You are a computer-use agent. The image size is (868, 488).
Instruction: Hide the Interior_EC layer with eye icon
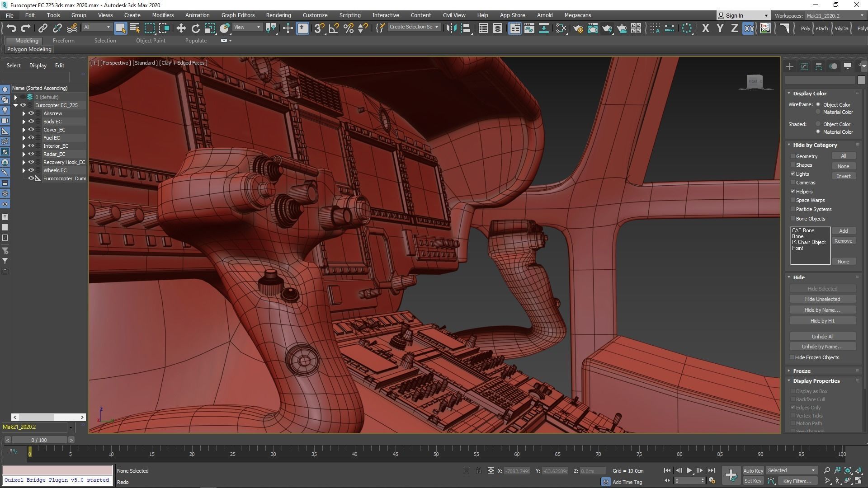[31, 145]
